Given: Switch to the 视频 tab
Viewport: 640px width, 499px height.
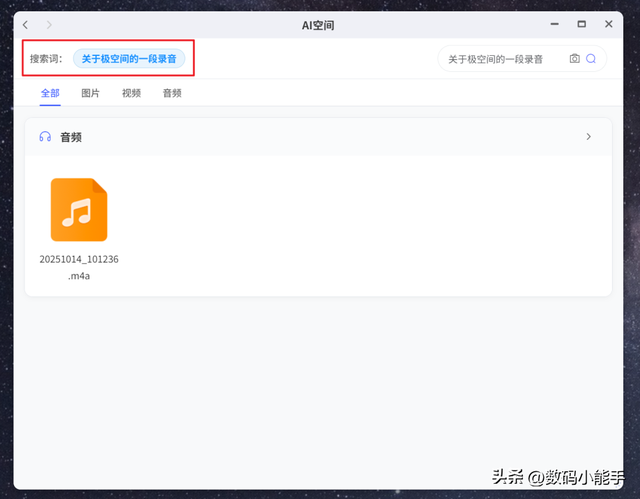Looking at the screenshot, I should [x=131, y=93].
